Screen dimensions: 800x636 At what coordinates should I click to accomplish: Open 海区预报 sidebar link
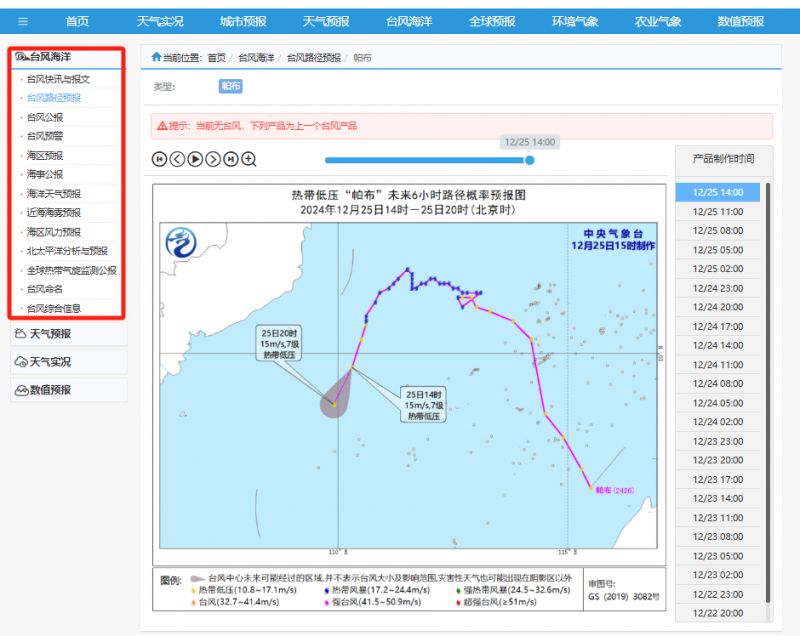point(45,156)
